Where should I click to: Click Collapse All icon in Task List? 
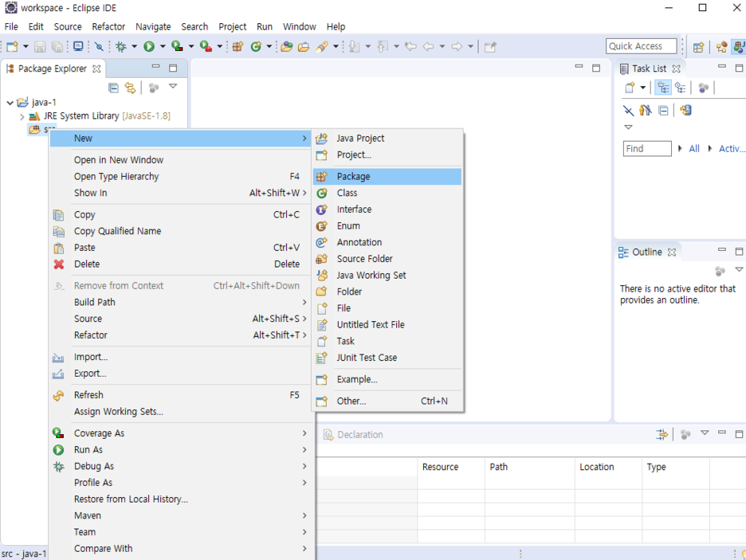[663, 111]
